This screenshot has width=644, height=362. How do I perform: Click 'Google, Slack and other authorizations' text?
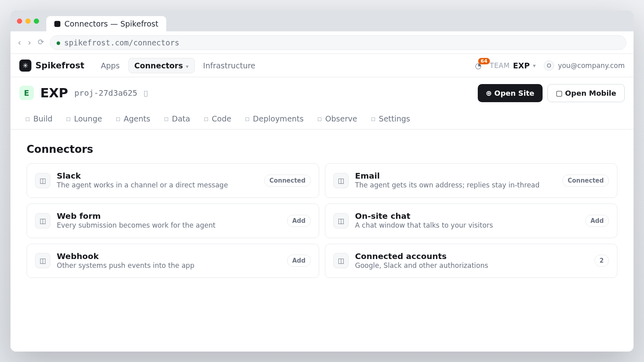point(421,265)
